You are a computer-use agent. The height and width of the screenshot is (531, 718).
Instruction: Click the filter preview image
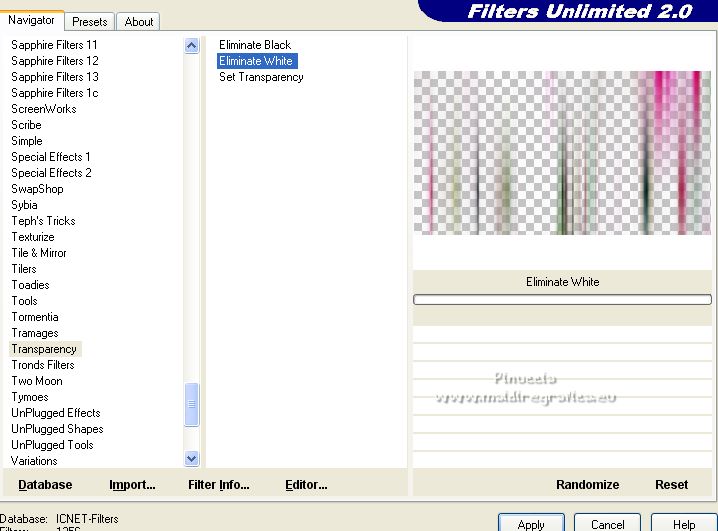pyautogui.click(x=562, y=153)
